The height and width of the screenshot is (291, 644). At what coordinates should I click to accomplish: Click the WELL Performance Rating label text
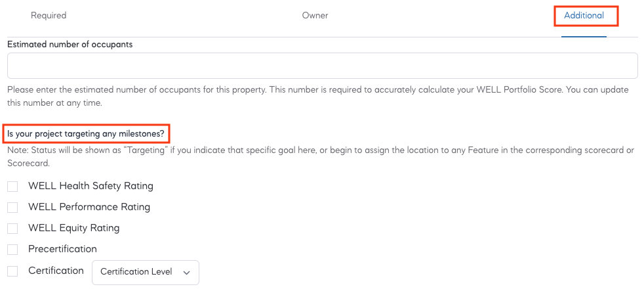[89, 207]
